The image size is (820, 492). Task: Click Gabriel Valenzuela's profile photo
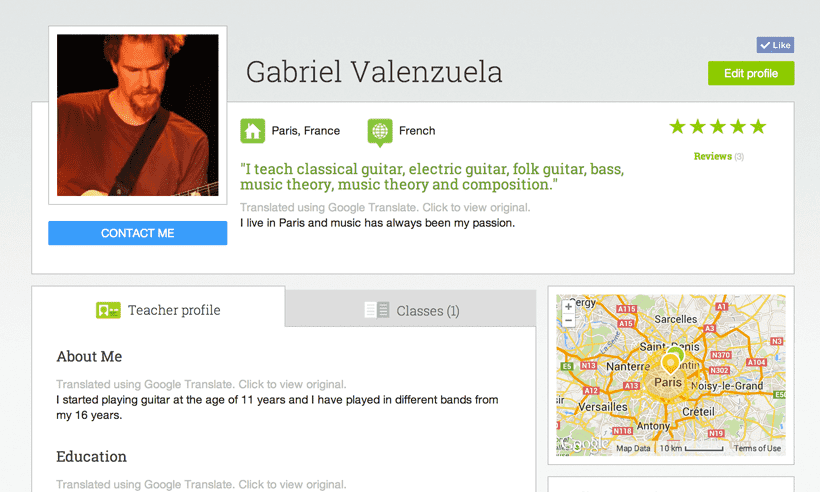pos(138,115)
